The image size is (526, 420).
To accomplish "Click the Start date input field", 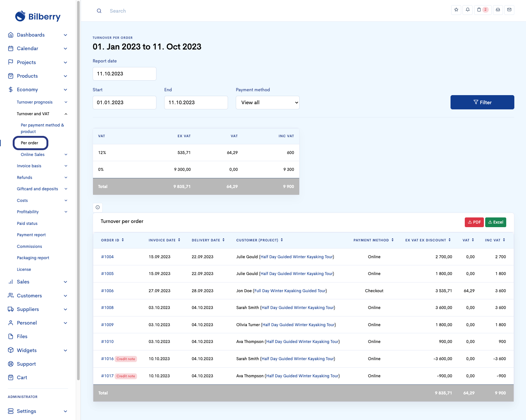I will pos(124,103).
